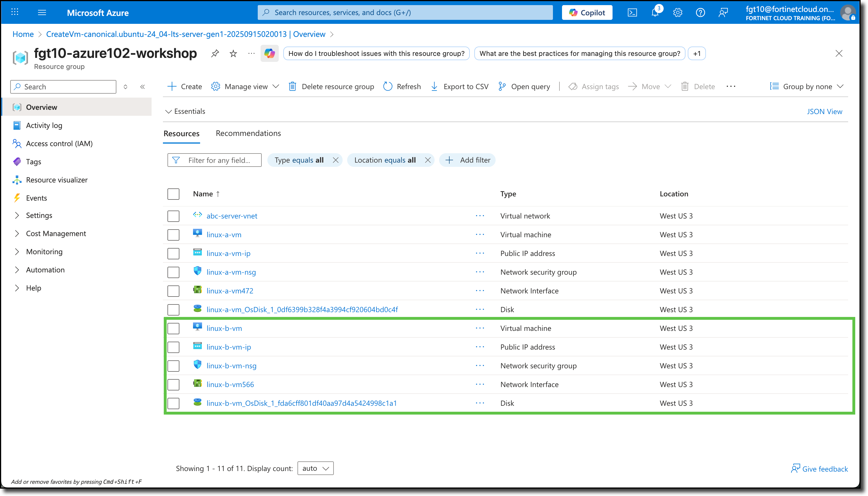Check the select-all checkbox above the resources
868x496 pixels.
pyautogui.click(x=173, y=194)
